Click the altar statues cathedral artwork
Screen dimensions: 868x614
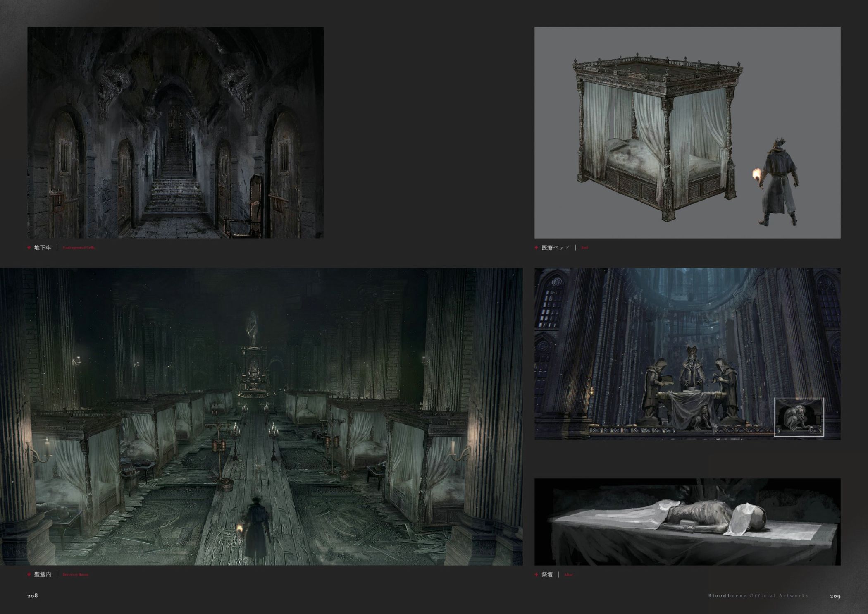[687, 354]
